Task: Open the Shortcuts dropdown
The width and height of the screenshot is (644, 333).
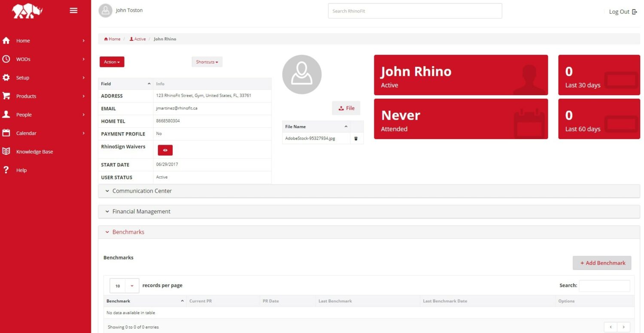Action: [x=207, y=61]
